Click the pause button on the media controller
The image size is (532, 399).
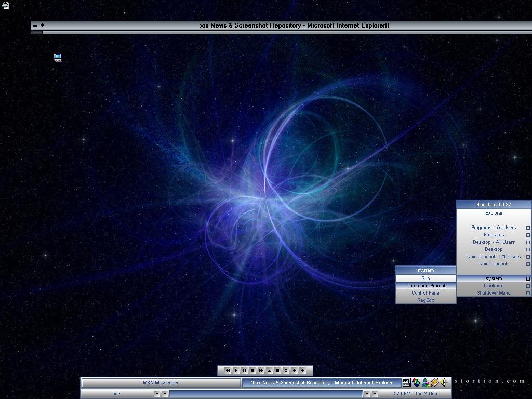point(244,370)
